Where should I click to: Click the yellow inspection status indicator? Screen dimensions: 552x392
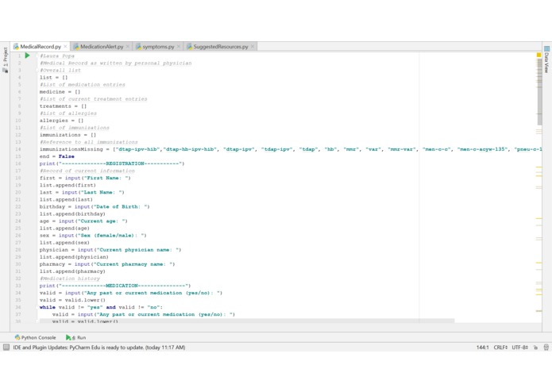pyautogui.click(x=538, y=56)
